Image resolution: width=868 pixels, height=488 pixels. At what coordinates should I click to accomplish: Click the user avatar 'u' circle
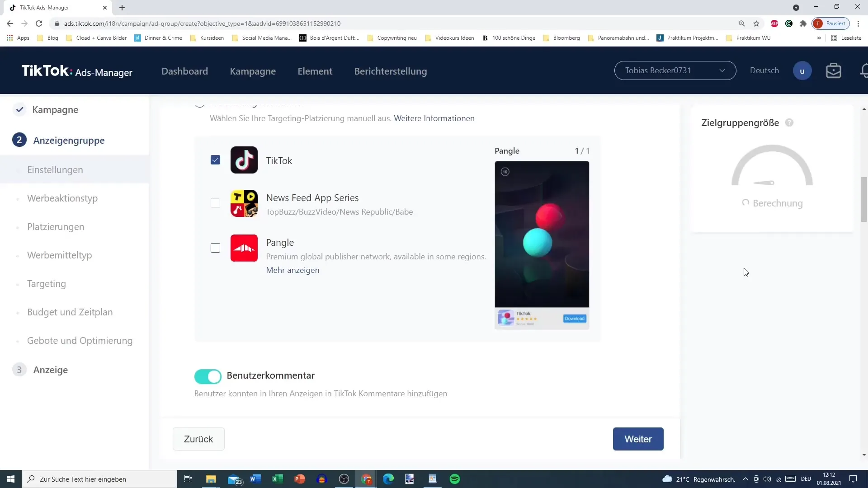[x=802, y=71]
